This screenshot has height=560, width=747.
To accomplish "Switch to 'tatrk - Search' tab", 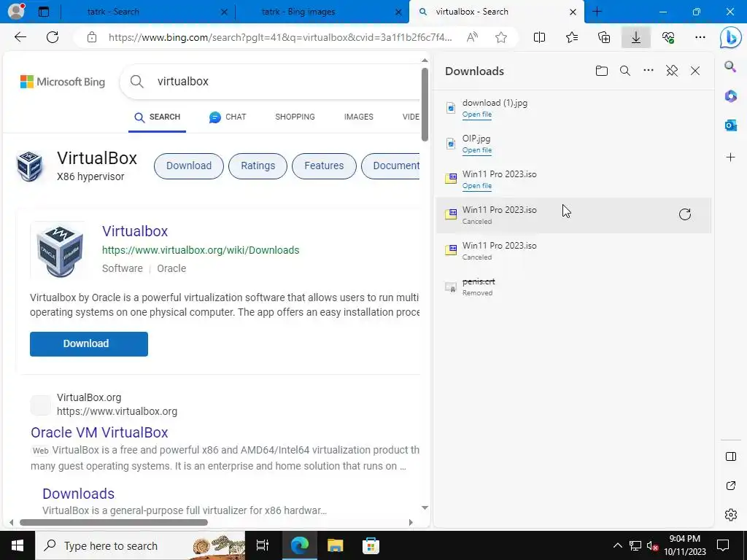I will tap(147, 12).
